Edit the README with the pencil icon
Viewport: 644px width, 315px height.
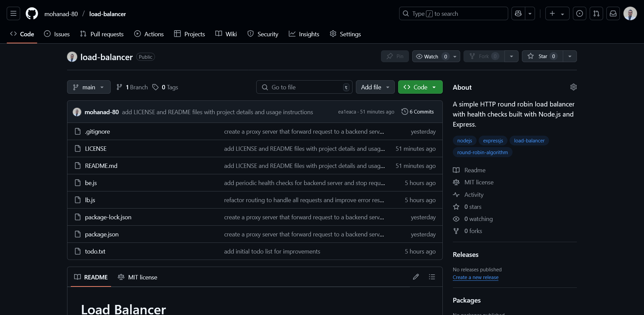(x=416, y=277)
